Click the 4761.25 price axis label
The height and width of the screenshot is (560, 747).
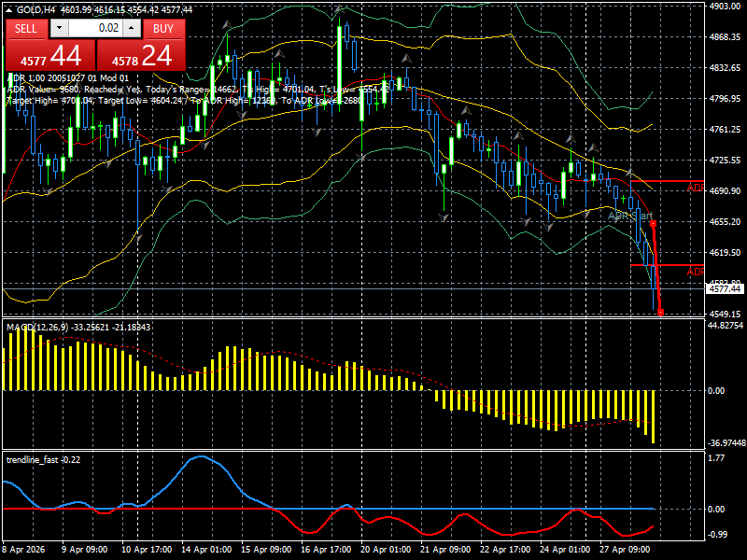[725, 130]
